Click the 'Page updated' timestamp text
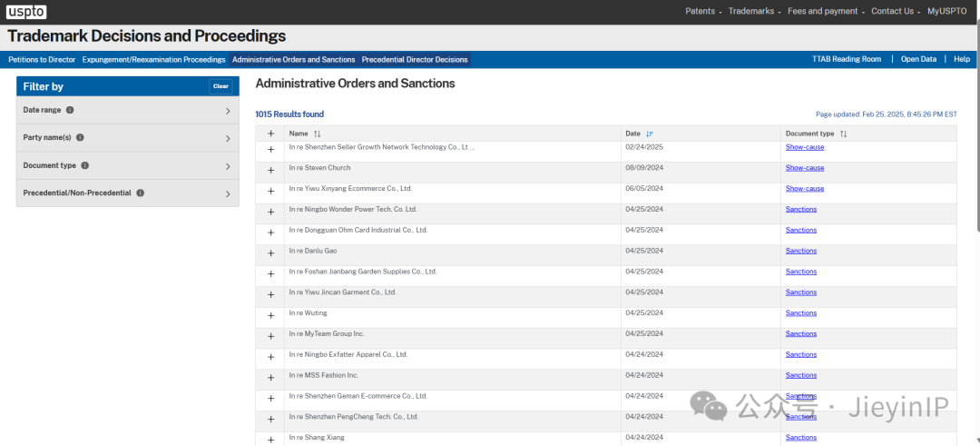Viewport: 980px width, 446px height. click(887, 114)
